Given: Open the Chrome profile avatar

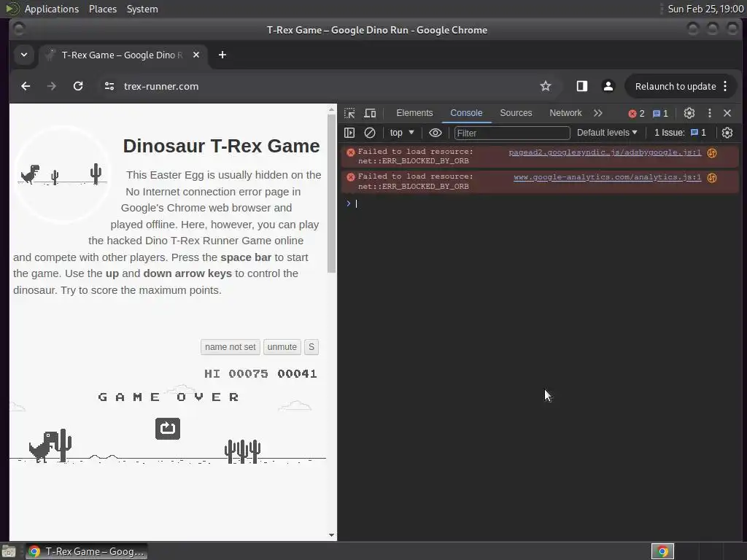Looking at the screenshot, I should 608,86.
